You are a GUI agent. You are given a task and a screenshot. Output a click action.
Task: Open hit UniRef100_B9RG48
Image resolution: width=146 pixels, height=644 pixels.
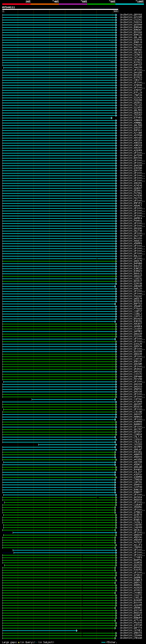click(x=131, y=27)
